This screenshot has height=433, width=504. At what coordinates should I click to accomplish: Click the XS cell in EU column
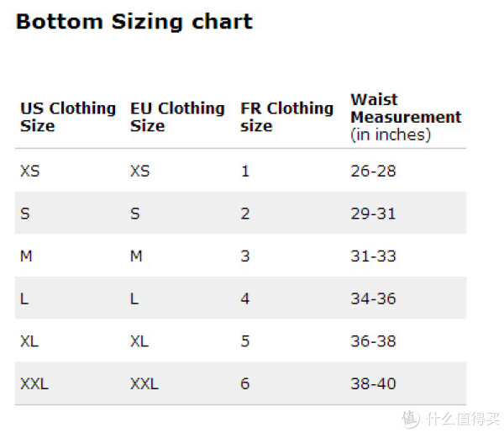(x=139, y=171)
